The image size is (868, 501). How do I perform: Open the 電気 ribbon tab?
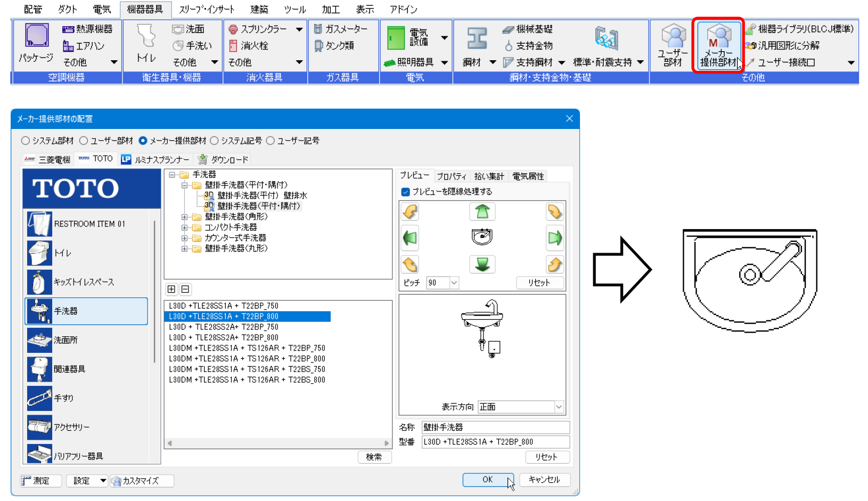click(102, 9)
